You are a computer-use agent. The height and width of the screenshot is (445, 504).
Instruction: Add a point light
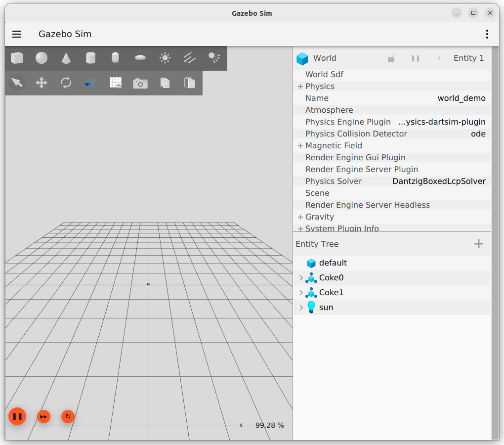pos(165,58)
